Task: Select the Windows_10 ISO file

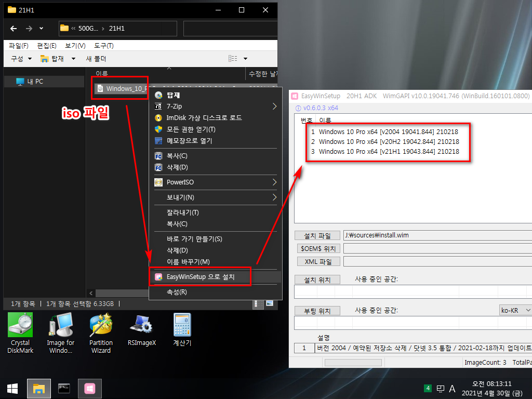Action: pyautogui.click(x=121, y=88)
